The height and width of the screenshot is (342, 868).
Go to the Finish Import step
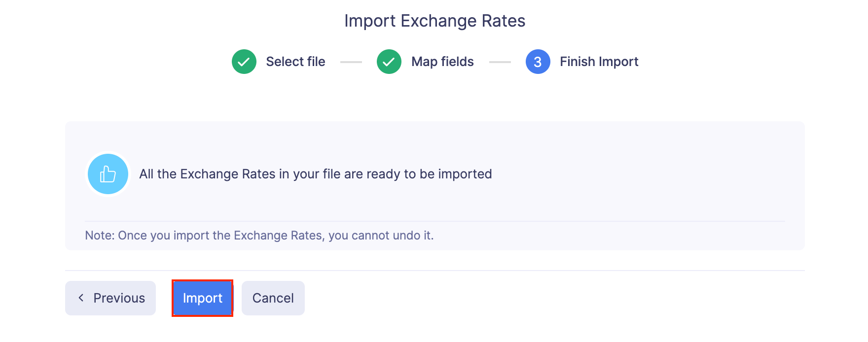[x=599, y=62]
